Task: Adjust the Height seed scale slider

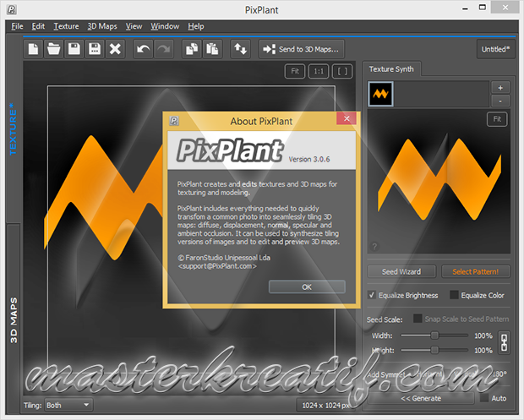Action: [434, 350]
